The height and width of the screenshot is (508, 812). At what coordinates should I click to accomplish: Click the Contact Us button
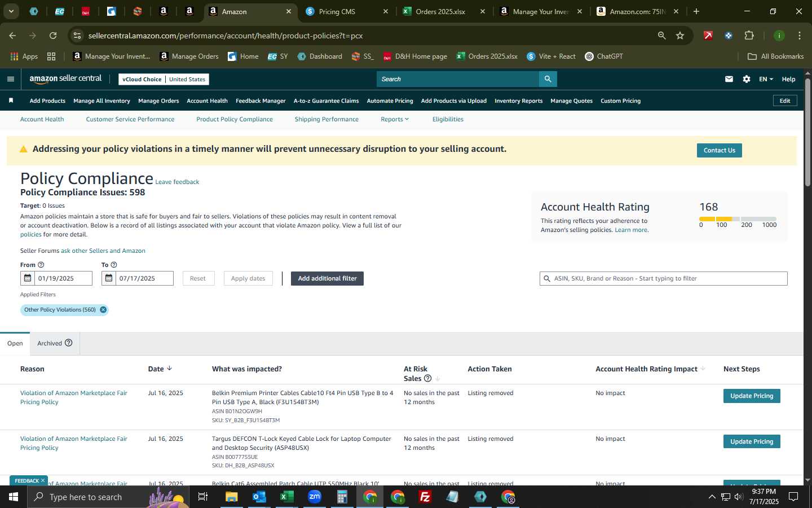(720, 150)
